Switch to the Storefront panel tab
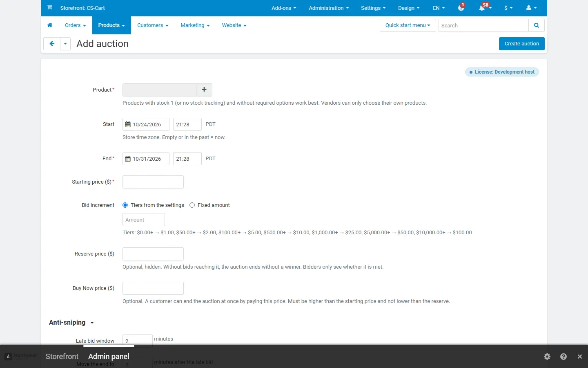The height and width of the screenshot is (368, 588). tap(62, 357)
